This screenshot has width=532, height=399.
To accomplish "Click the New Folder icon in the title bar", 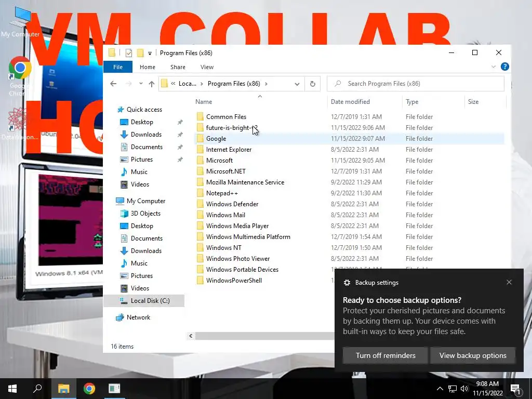I will 140,53.
